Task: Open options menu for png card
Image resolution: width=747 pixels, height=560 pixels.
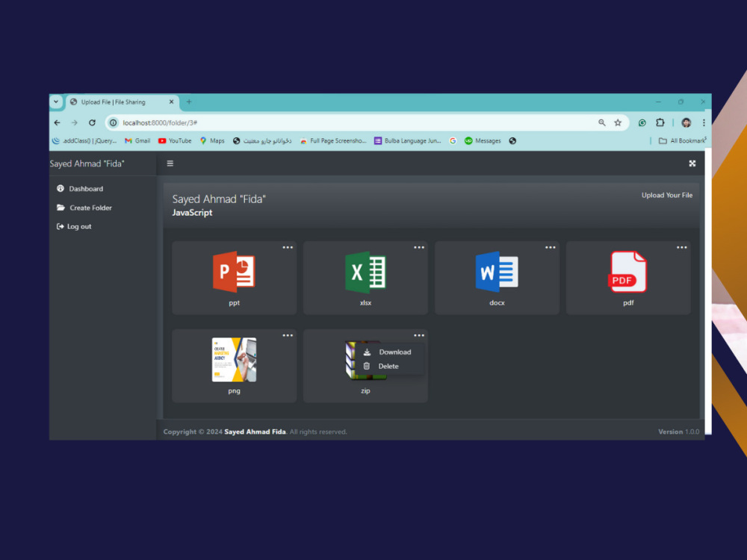Action: [x=288, y=335]
